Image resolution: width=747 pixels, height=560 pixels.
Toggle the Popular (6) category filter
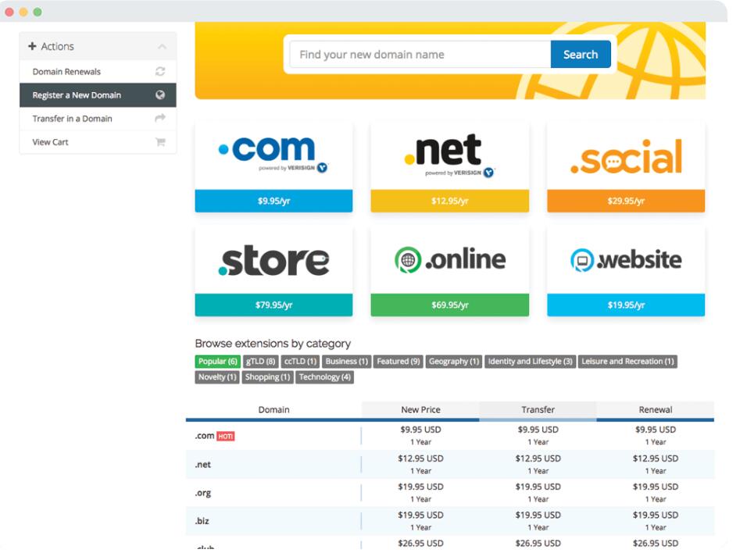218,362
